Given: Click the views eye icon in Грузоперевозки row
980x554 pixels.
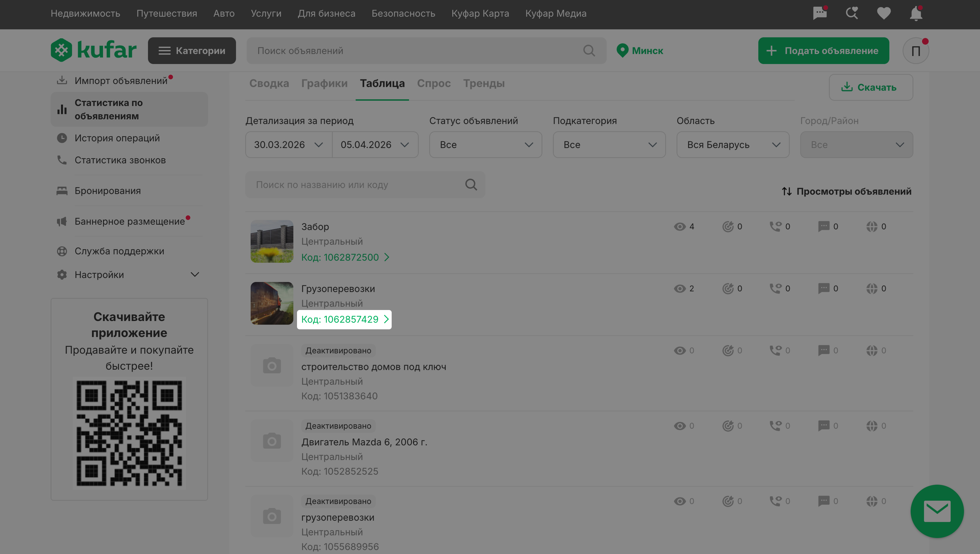Looking at the screenshot, I should click(680, 288).
